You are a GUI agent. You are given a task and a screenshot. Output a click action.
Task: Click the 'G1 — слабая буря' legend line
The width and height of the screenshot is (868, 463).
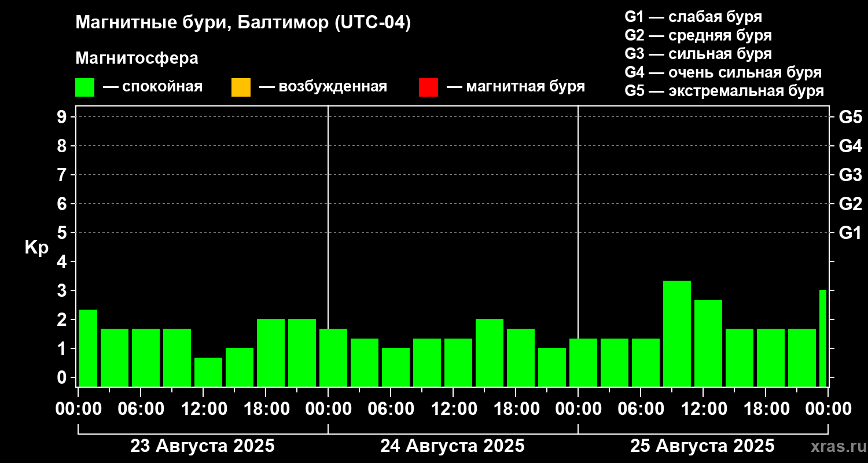tap(693, 17)
